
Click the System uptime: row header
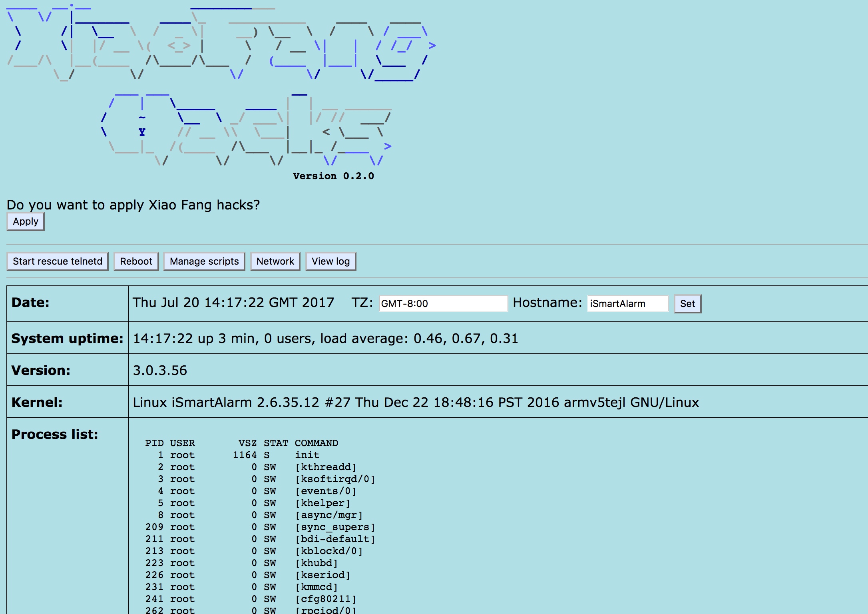click(x=67, y=339)
